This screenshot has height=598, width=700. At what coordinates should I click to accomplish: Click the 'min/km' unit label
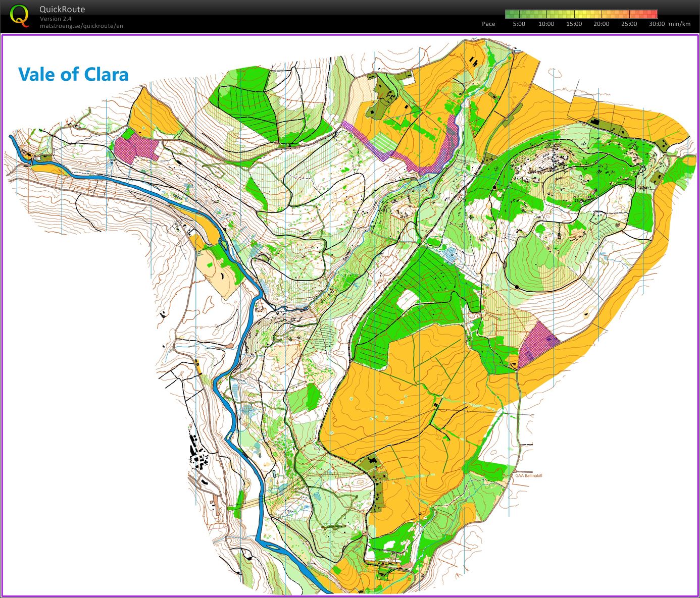pyautogui.click(x=679, y=24)
